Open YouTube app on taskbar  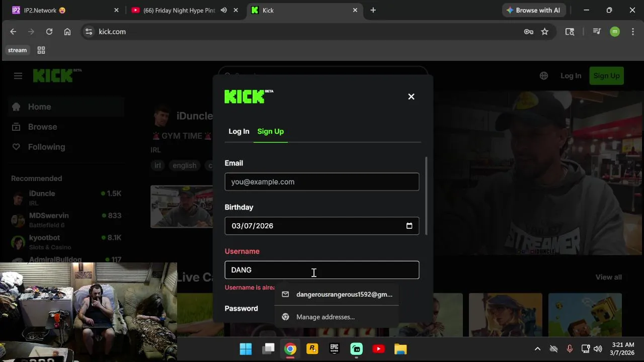coord(378,349)
